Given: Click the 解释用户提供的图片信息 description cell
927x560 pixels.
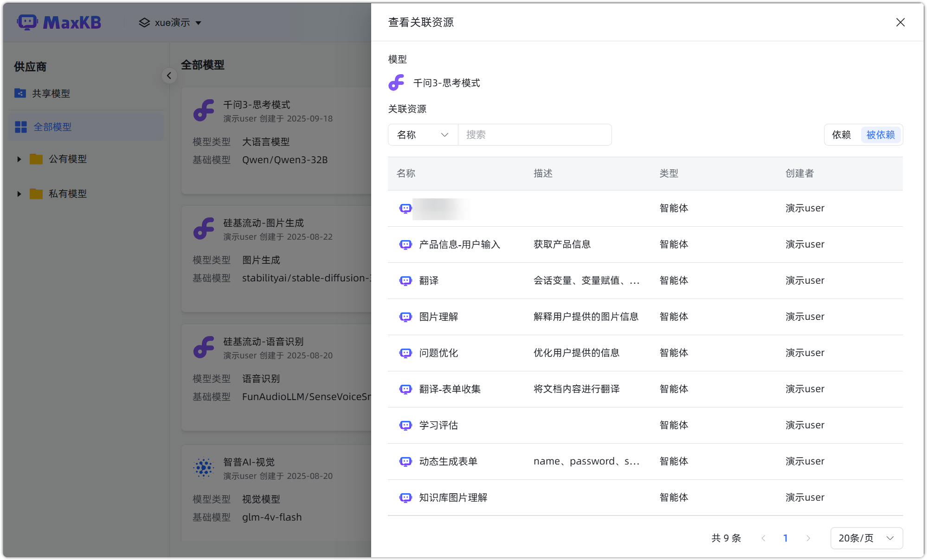Looking at the screenshot, I should point(586,317).
